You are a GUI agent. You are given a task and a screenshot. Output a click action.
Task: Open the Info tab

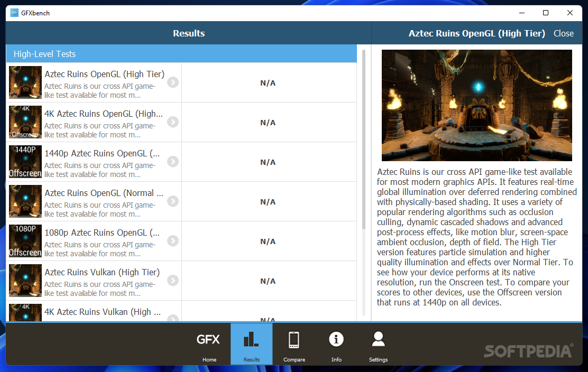[x=336, y=345]
